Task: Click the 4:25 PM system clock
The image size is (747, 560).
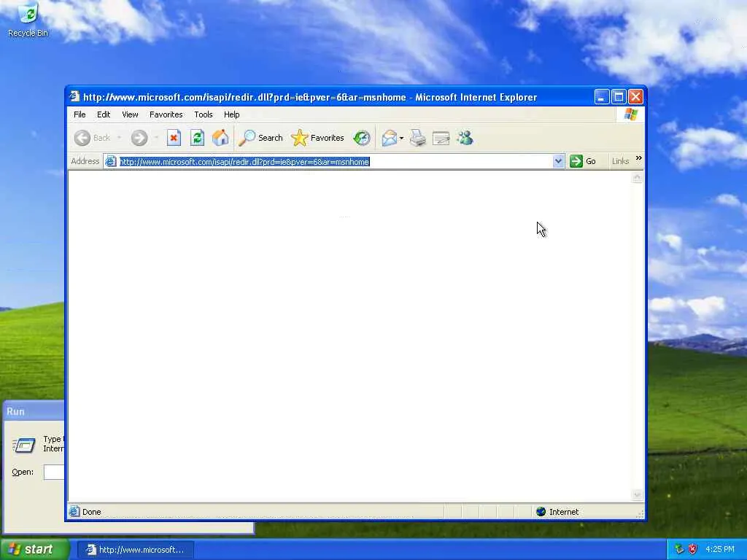Action: pos(720,550)
